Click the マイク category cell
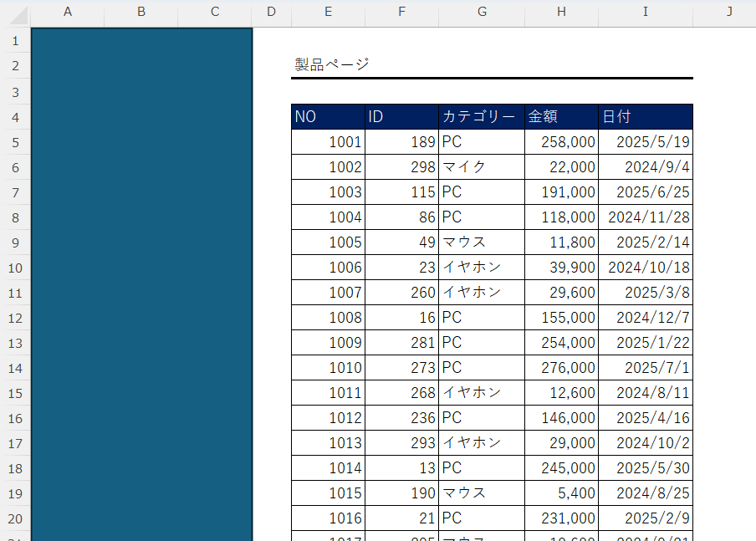The height and width of the screenshot is (541, 756). 481,167
